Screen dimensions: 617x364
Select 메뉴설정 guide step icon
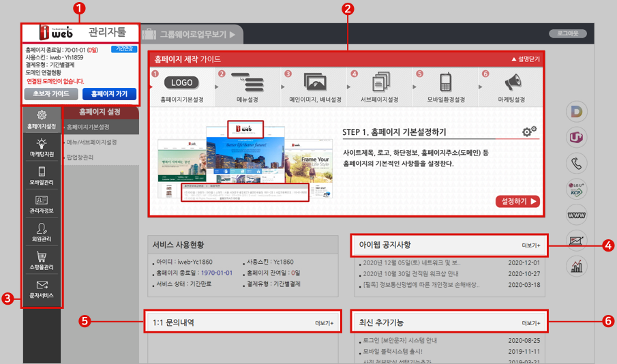click(247, 82)
